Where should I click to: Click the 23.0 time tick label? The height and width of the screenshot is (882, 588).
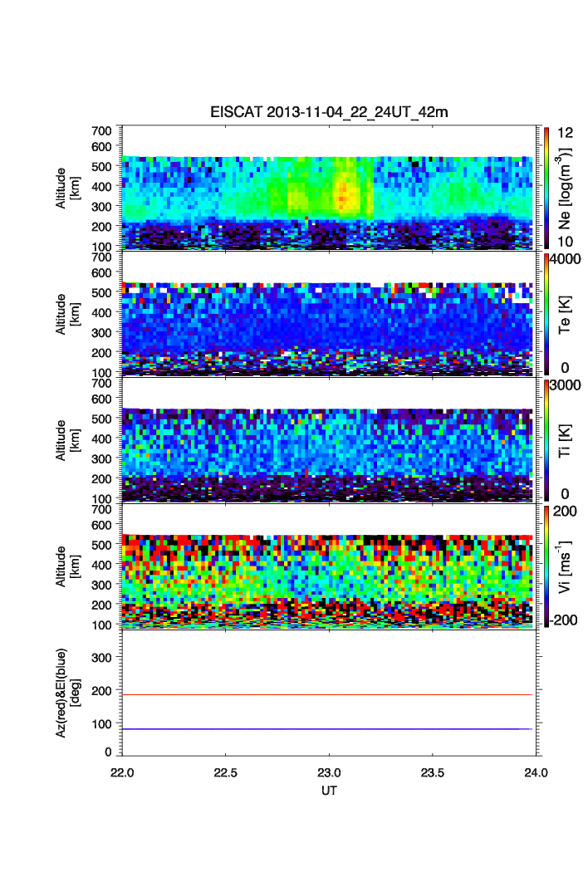329,773
